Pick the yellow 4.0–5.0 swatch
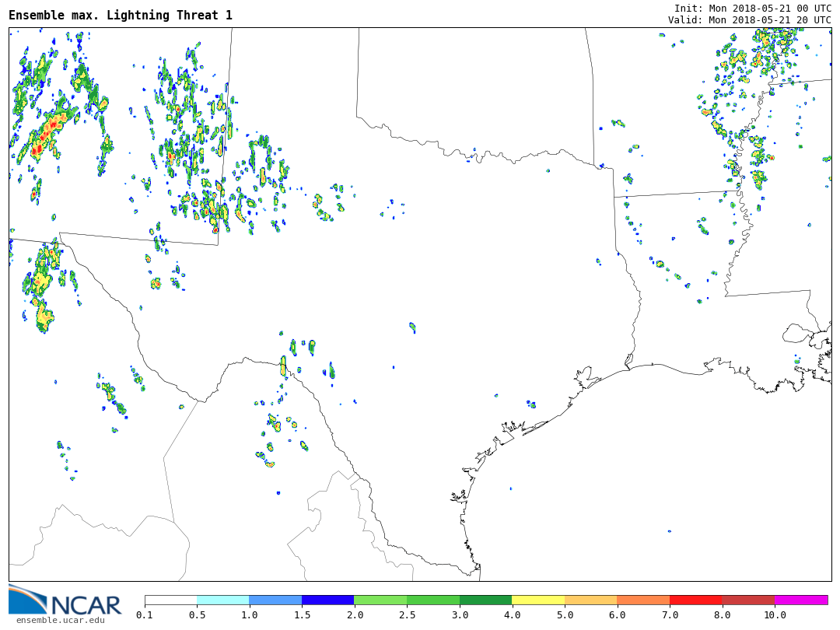 click(538, 600)
